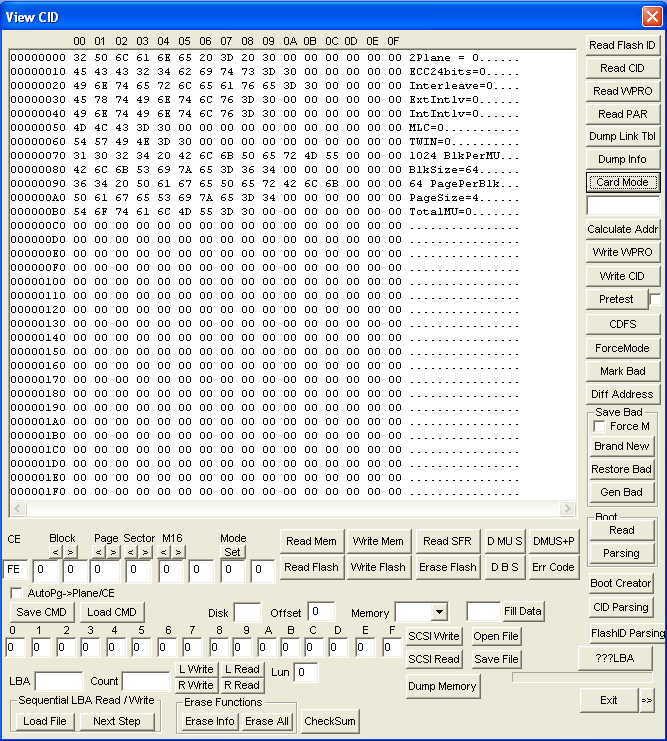Click the horizontal scrollbar's right arrow
This screenshot has width=667, height=741.
coord(567,509)
